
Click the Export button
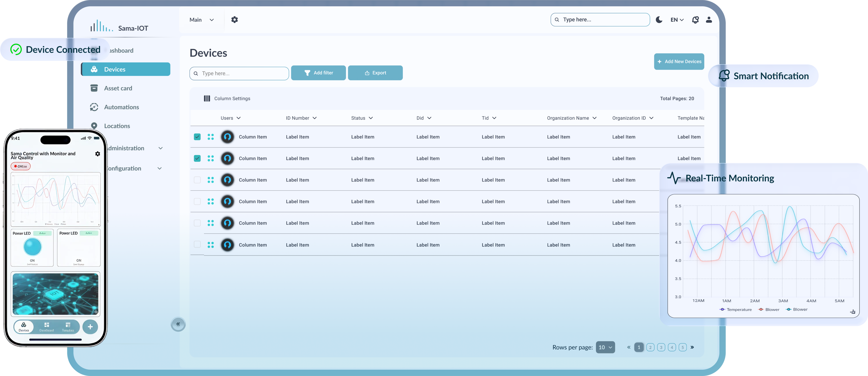click(375, 73)
